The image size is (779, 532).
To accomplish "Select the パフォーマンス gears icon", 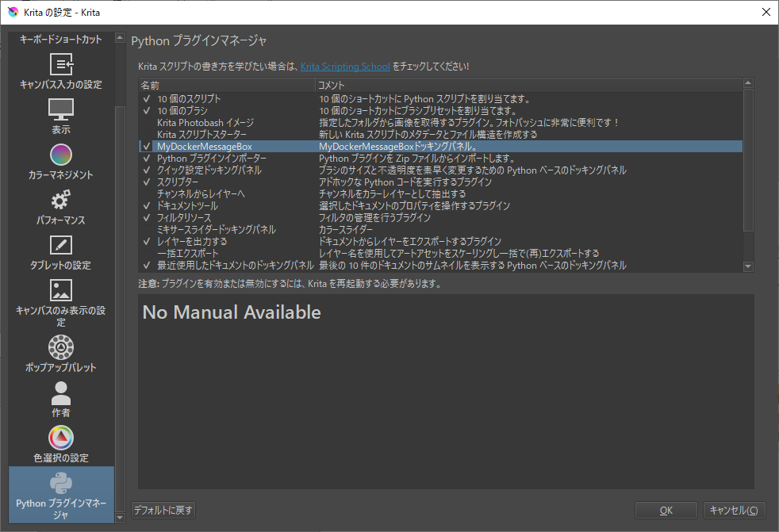I will pos(61,200).
